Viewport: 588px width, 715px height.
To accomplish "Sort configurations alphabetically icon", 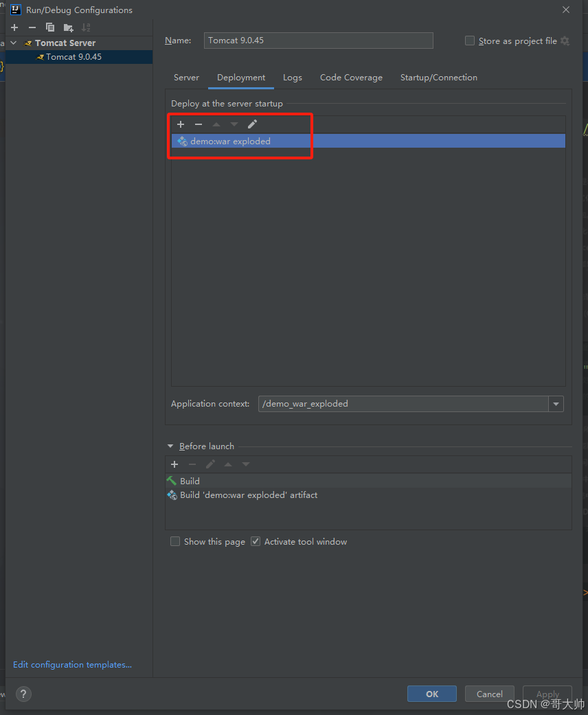I will (x=86, y=27).
